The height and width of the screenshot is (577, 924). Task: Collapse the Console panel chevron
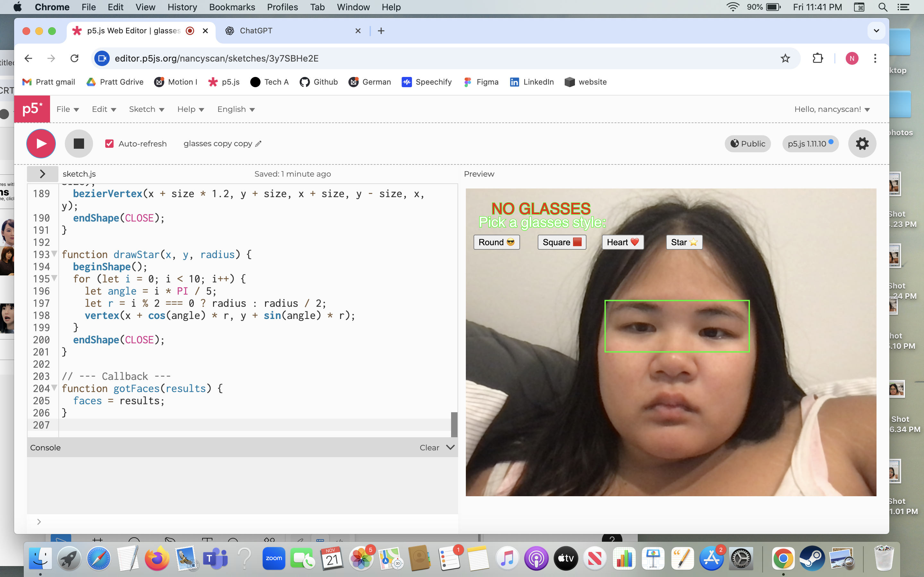tap(450, 447)
